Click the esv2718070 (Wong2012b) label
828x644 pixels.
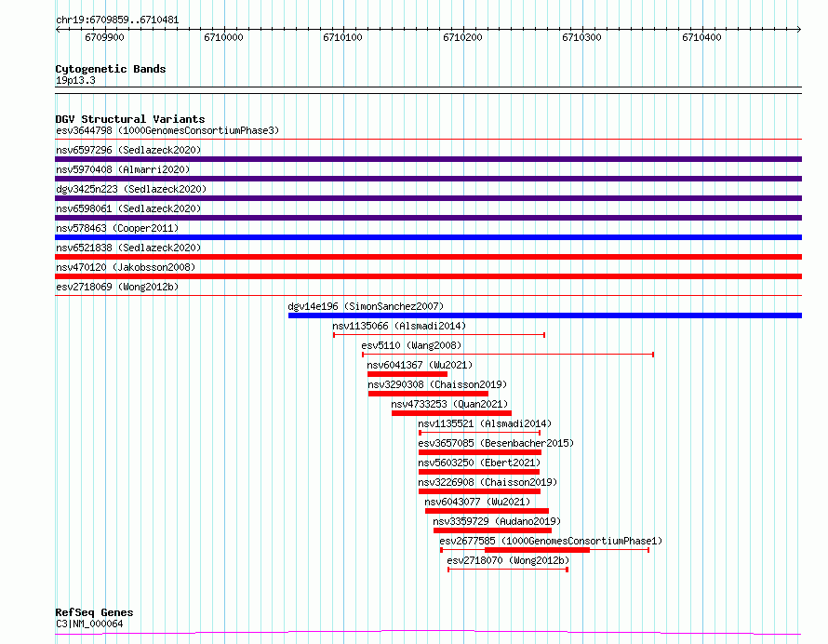508,560
